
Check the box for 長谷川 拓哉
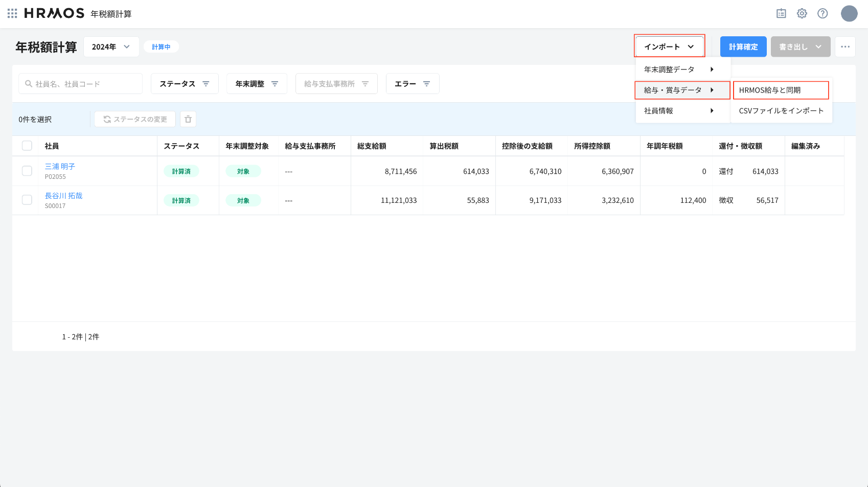pos(27,200)
